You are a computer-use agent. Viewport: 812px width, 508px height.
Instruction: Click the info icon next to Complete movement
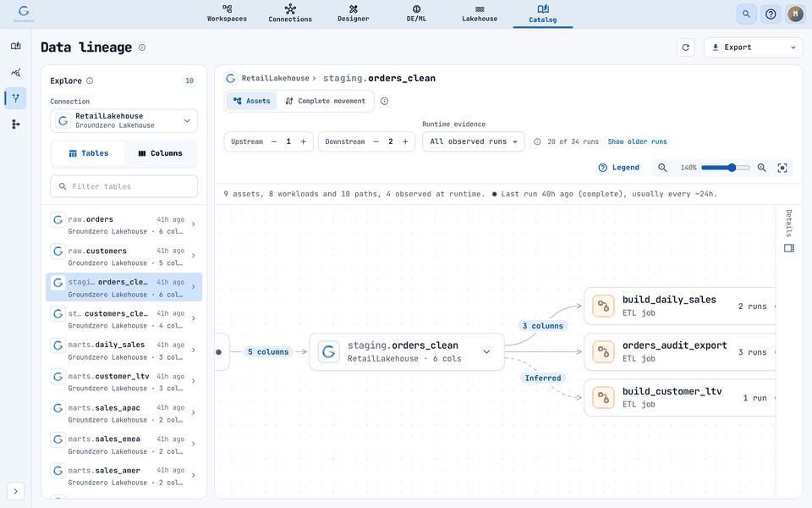[384, 101]
